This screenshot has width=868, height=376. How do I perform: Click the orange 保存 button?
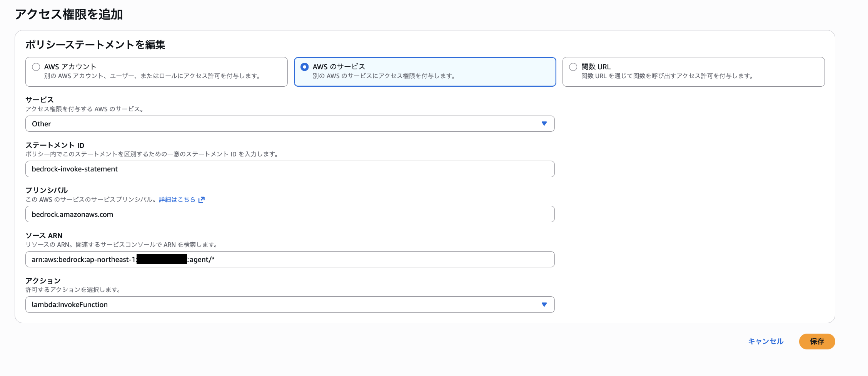click(817, 341)
